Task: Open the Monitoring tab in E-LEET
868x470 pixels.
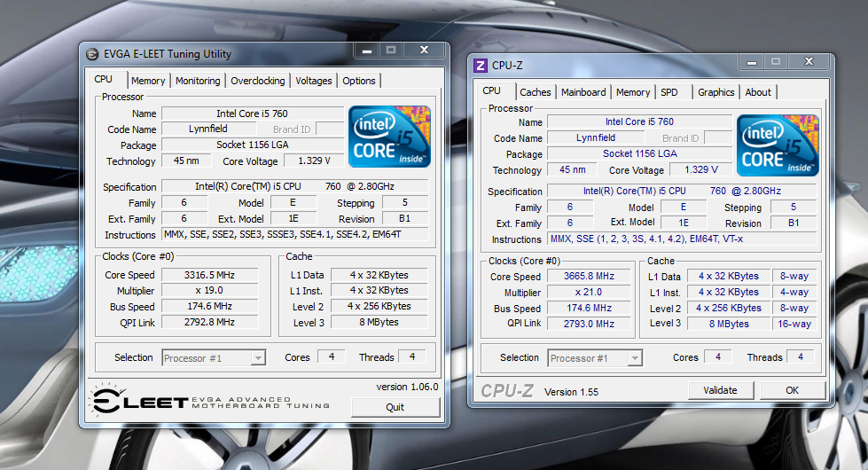Action: (x=198, y=81)
